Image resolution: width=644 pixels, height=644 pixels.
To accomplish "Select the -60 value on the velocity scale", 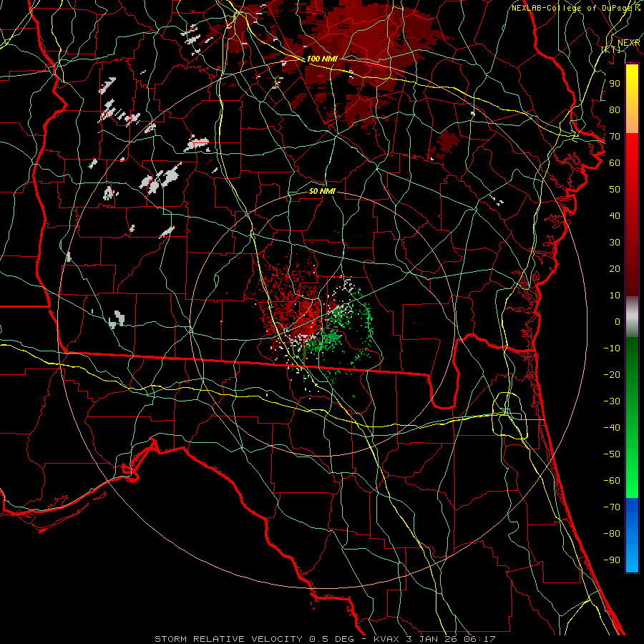I will click(612, 481).
